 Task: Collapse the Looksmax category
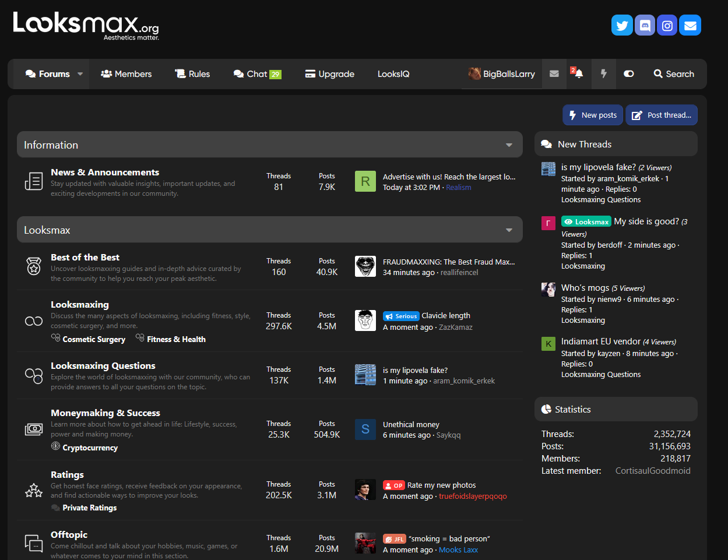509,230
